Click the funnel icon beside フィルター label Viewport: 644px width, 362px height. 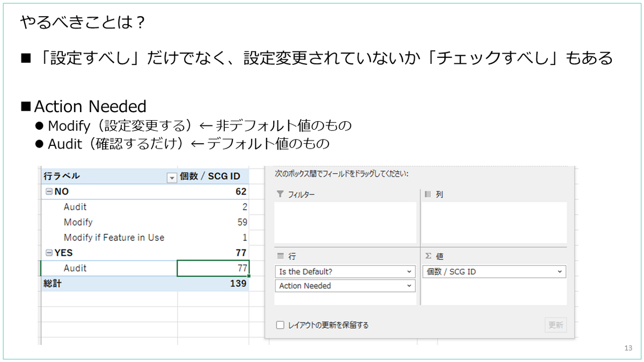pyautogui.click(x=280, y=194)
